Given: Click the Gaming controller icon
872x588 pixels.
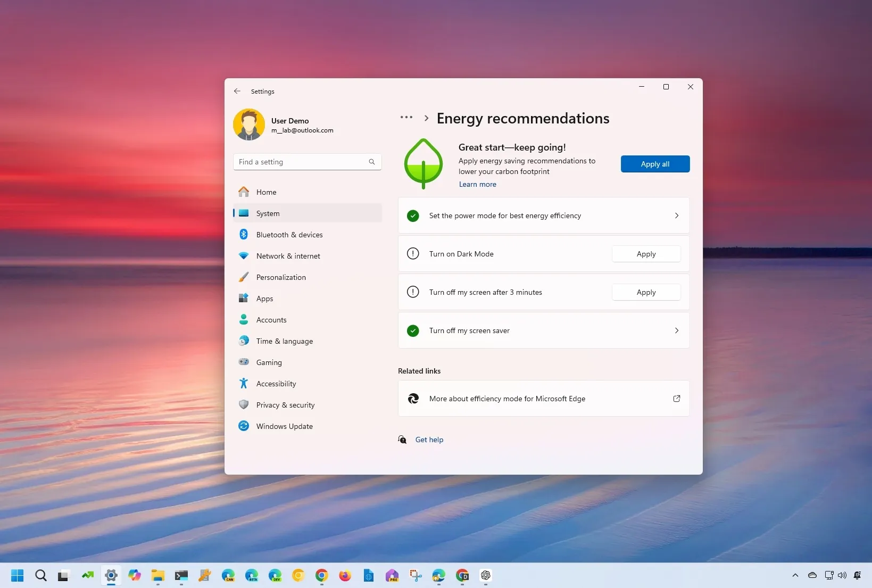Looking at the screenshot, I should [x=244, y=362].
